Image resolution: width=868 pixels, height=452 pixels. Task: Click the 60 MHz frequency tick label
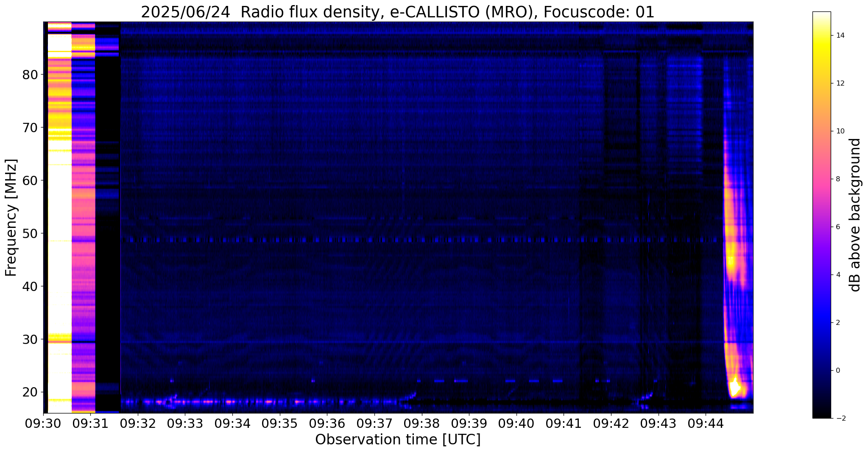tap(30, 181)
